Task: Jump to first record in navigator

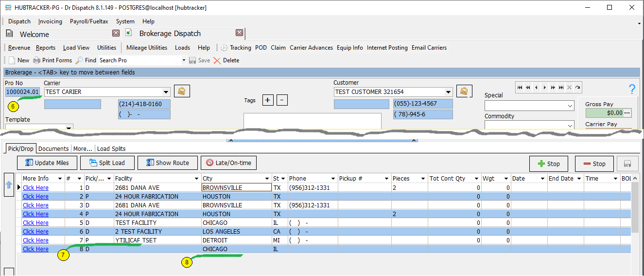Action: (x=520, y=88)
